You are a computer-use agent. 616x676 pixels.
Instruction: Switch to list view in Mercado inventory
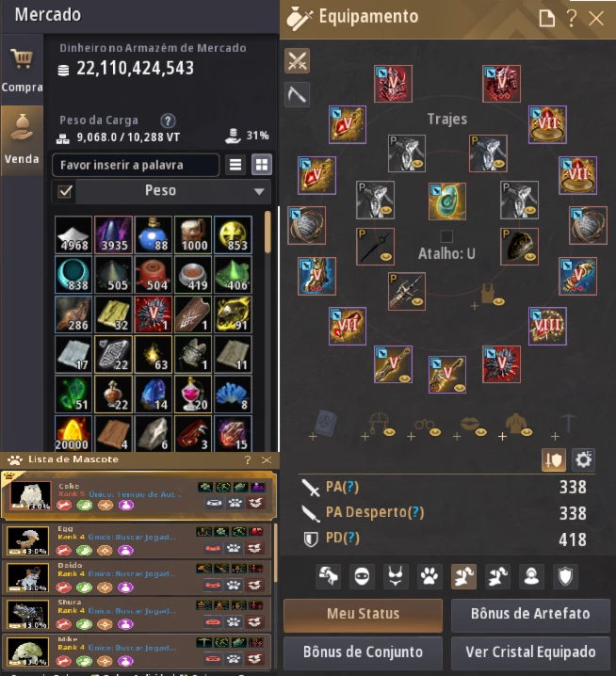click(235, 164)
